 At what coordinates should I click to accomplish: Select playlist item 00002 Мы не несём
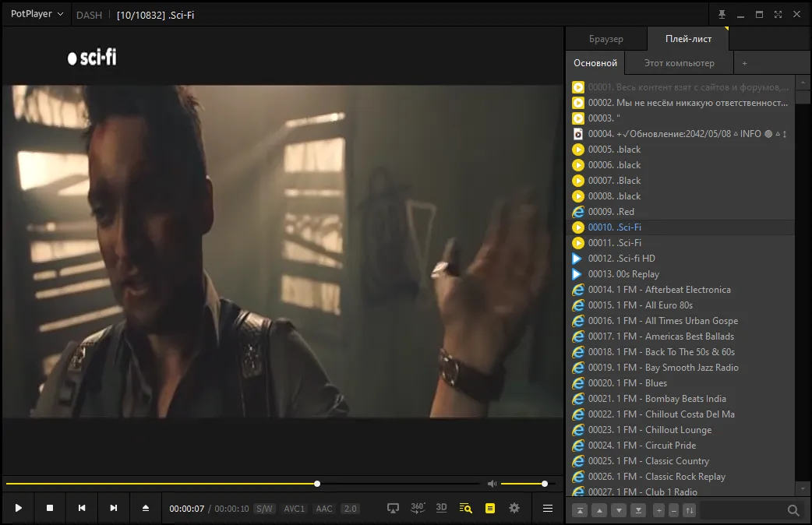pyautogui.click(x=680, y=103)
